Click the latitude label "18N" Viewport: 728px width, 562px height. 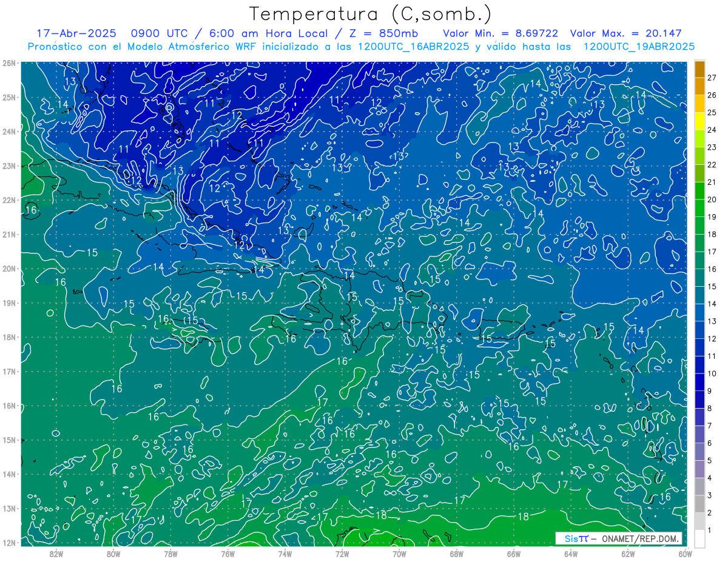(x=9, y=337)
